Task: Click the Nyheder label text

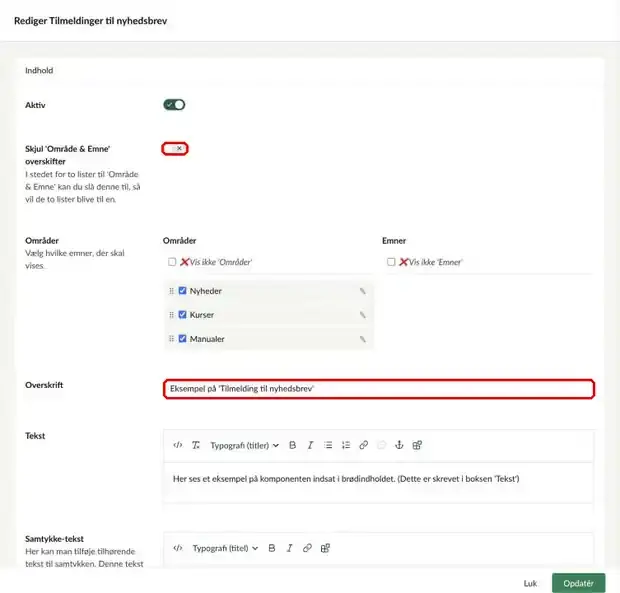Action: 206,291
